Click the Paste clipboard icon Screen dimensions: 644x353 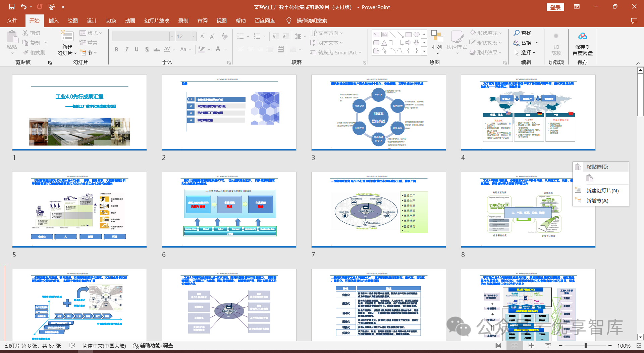[x=12, y=36]
